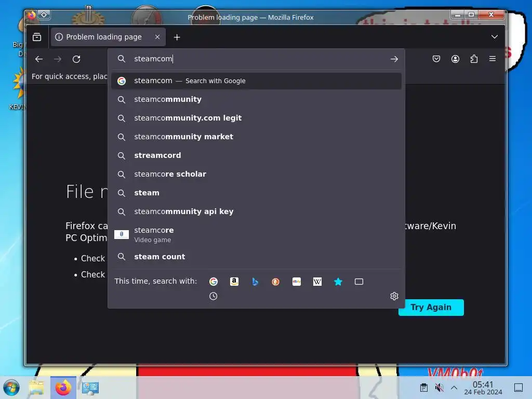Search with DuckDuckGo one-off icon

pyautogui.click(x=275, y=282)
